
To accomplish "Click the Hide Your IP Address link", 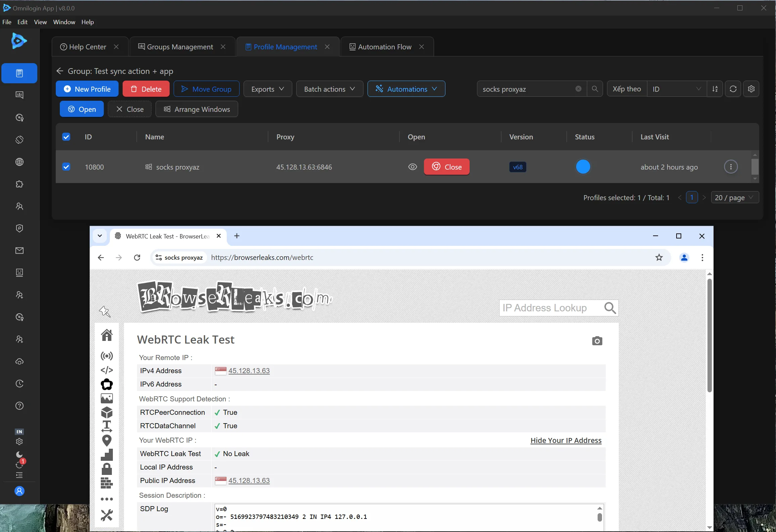I will pyautogui.click(x=566, y=441).
